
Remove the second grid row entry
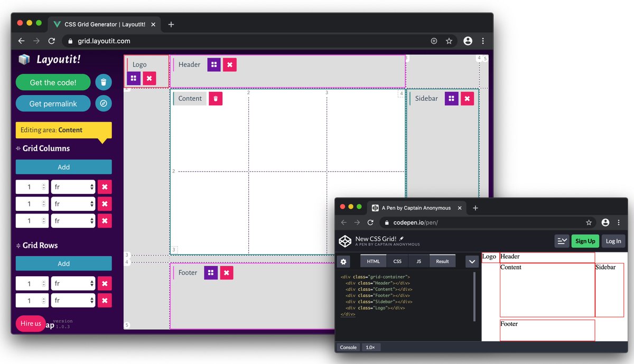pyautogui.click(x=105, y=301)
